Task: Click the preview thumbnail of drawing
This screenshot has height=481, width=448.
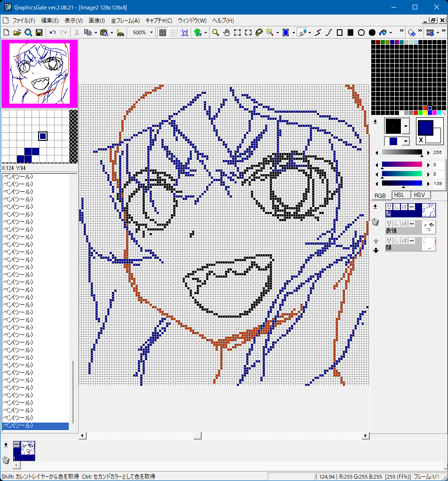Action: [40, 73]
